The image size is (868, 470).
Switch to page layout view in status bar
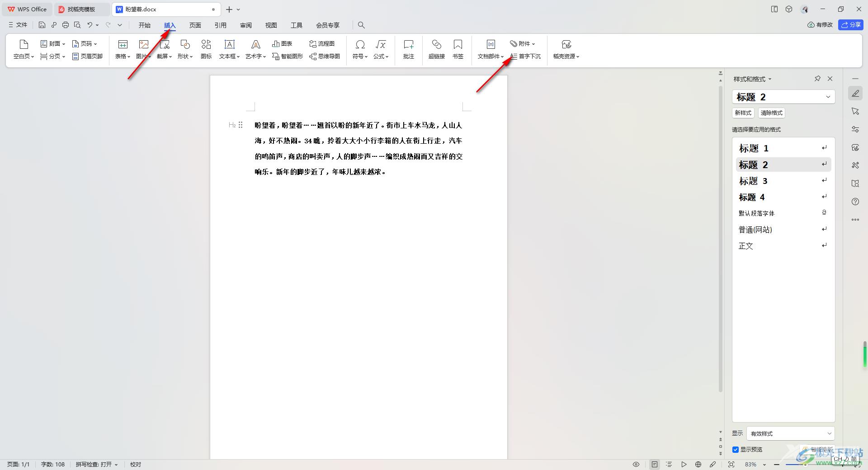pos(655,464)
